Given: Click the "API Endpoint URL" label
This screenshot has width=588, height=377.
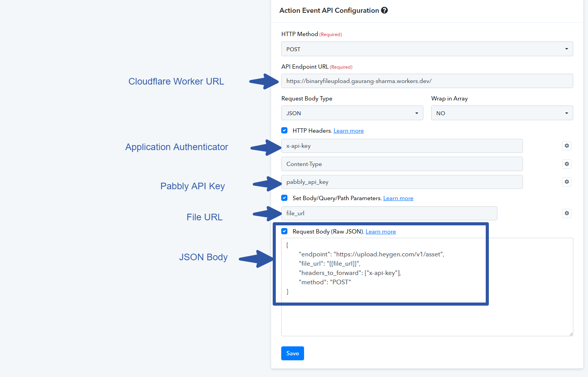Looking at the screenshot, I should point(305,67).
